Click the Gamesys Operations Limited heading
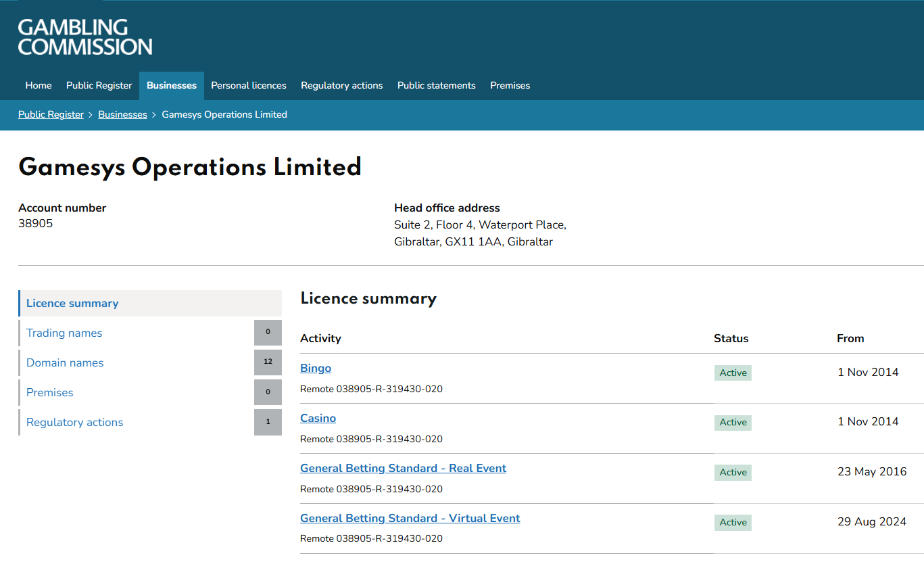The height and width of the screenshot is (564, 924). (x=190, y=167)
